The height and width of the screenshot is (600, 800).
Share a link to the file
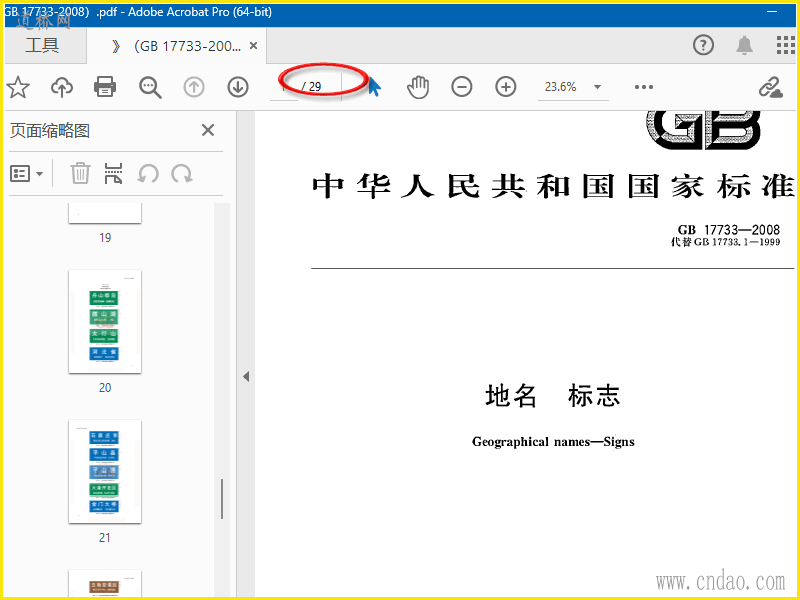770,87
